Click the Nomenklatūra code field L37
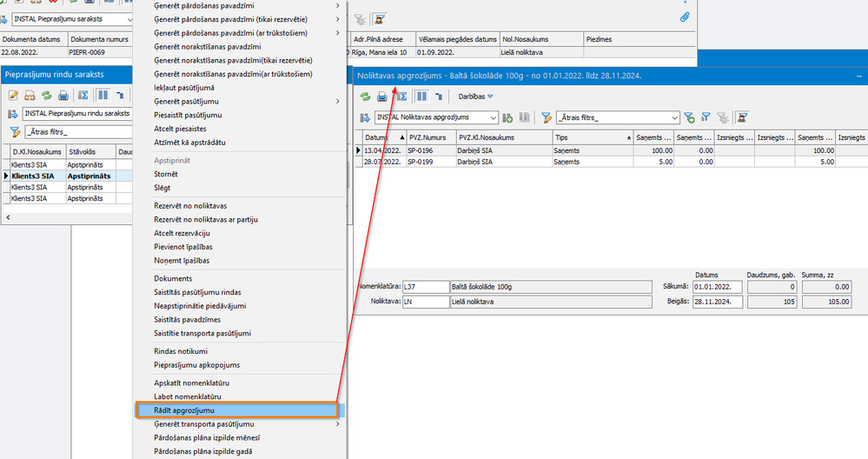 [x=426, y=287]
